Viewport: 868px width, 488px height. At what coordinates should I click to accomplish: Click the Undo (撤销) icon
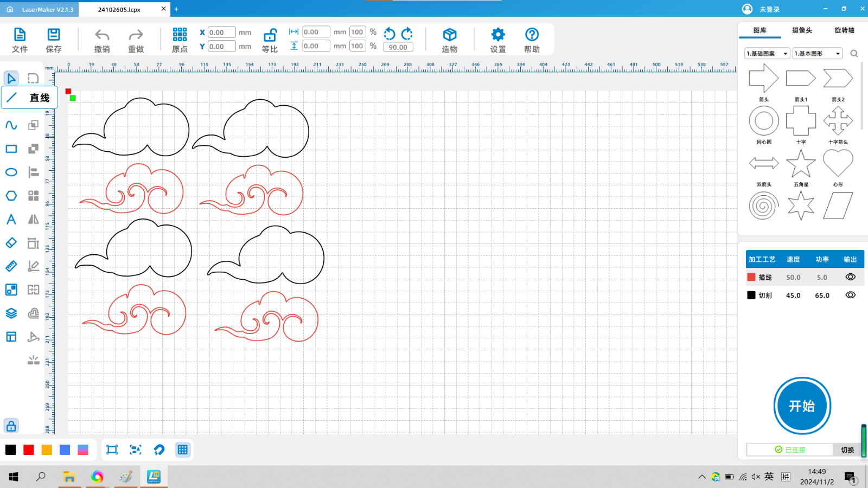pos(102,35)
